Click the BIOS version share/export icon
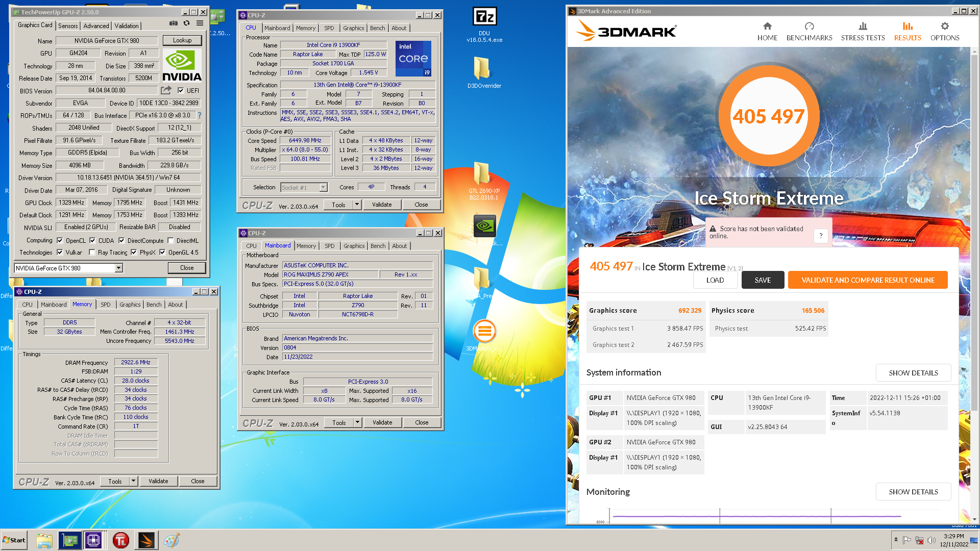The image size is (980, 551). tap(166, 90)
